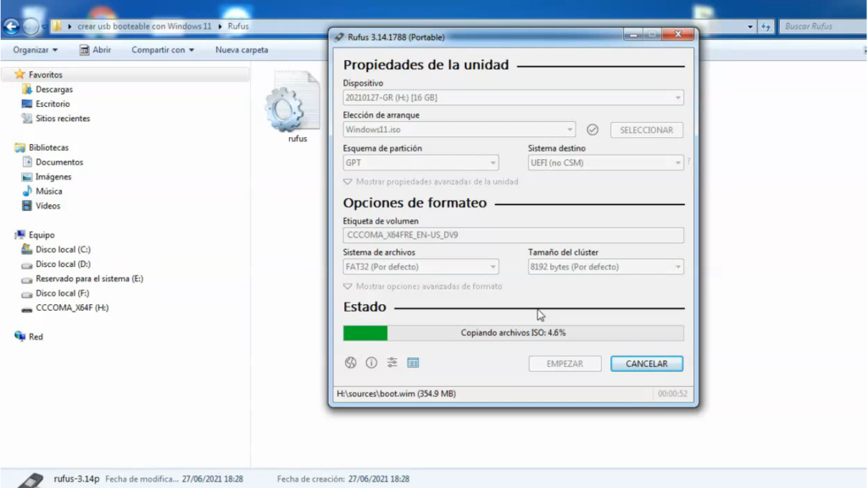The width and height of the screenshot is (868, 488).
Task: Open CCCOMA_X64F (H:) drive in the sidebar
Action: [x=75, y=308]
